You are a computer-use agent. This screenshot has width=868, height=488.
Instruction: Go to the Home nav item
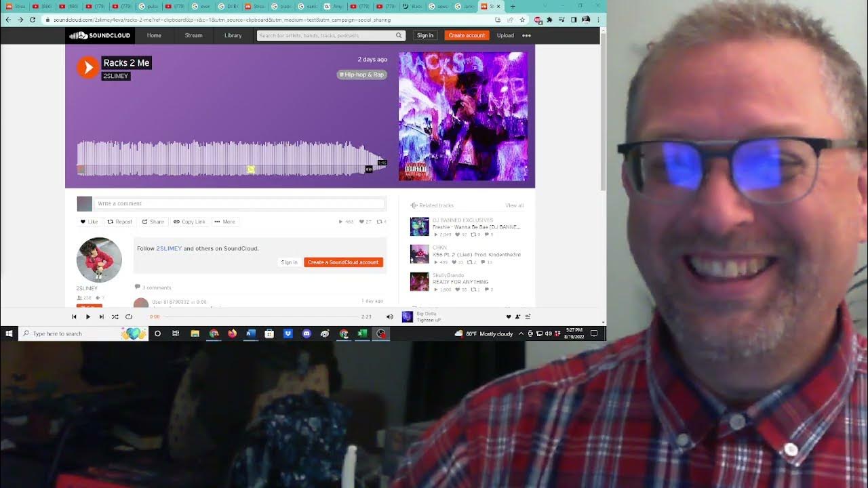pos(154,35)
